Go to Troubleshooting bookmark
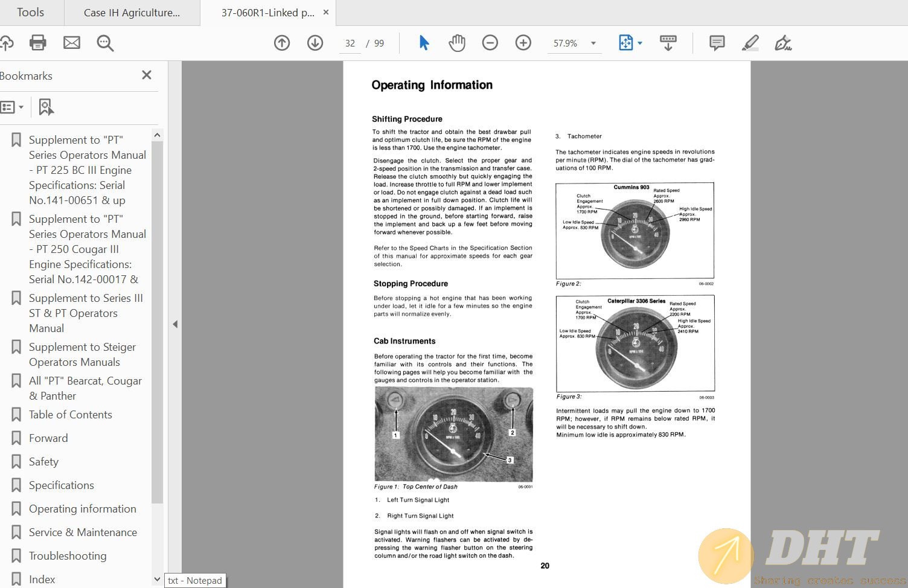 pyautogui.click(x=68, y=556)
